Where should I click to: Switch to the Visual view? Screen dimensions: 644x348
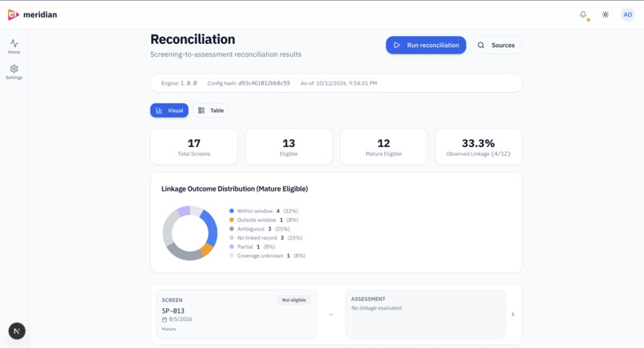click(x=169, y=110)
